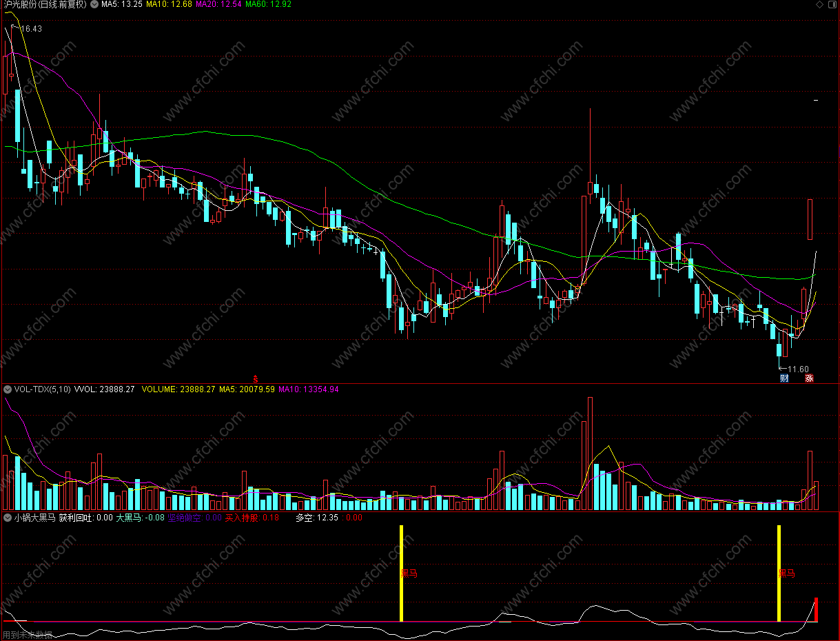840x641 pixels.
Task: Click the 多空: 12.35 value
Action: [x=317, y=517]
